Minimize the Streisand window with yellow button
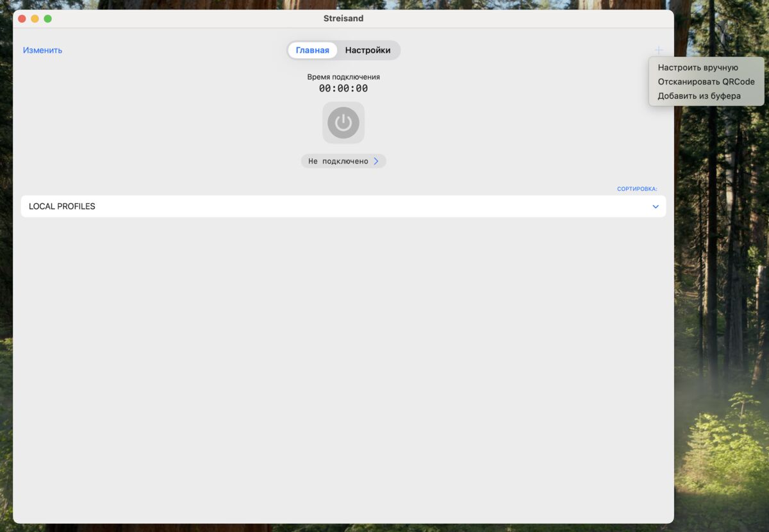 coord(35,19)
